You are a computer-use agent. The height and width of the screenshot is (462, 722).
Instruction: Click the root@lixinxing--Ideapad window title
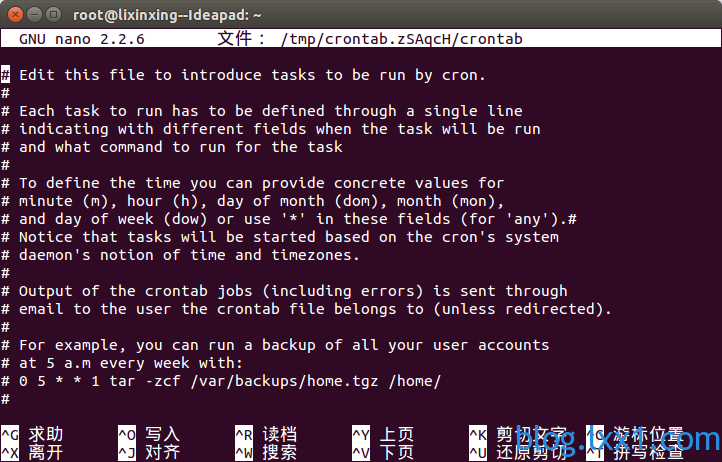click(167, 15)
